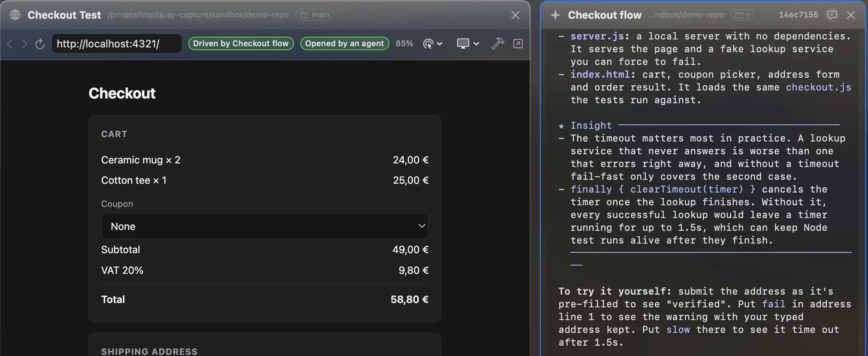
Task: Click the folder badge in Checkout flow header
Action: (742, 15)
